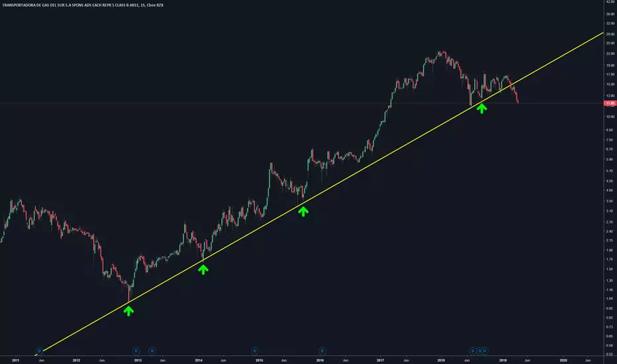Image resolution: width=617 pixels, height=364 pixels.
Task: Select middle dividend marker of the mid-2018 cluster
Action: pos(479,351)
